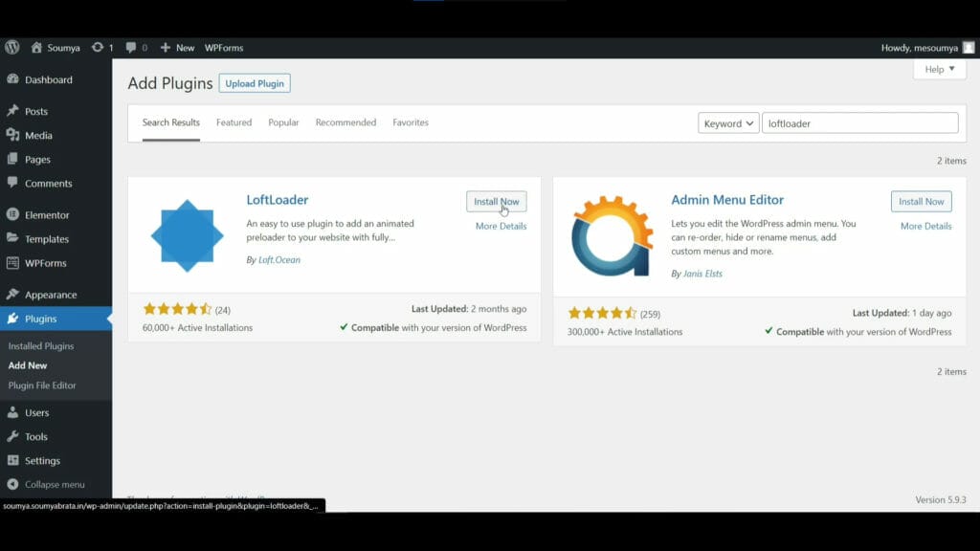This screenshot has width=980, height=551.
Task: Open Janis Elsts author link
Action: [x=702, y=274]
